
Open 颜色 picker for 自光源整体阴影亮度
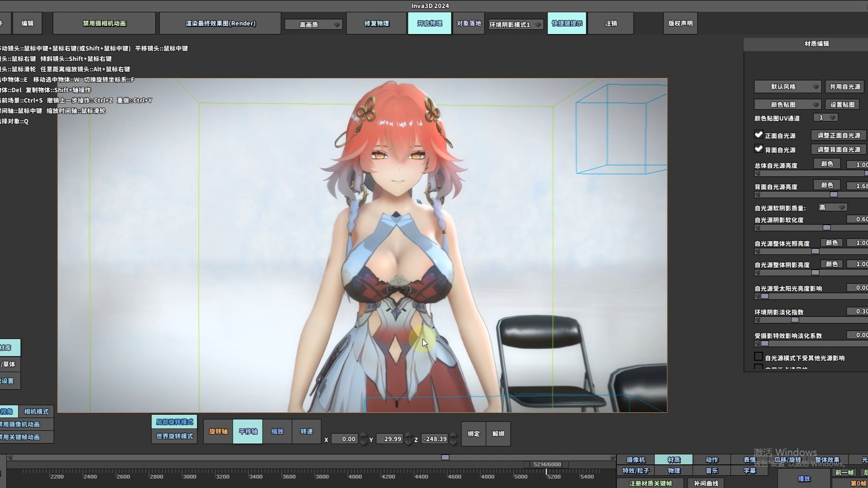coord(832,264)
